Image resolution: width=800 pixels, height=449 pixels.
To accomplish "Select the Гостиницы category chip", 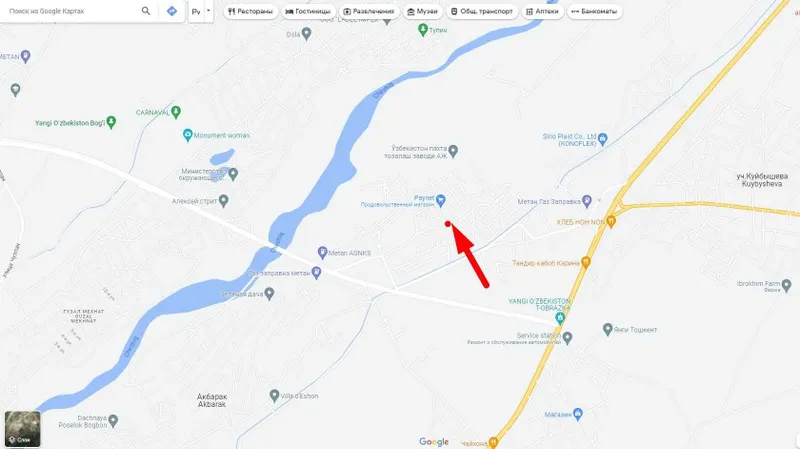I will coord(308,11).
